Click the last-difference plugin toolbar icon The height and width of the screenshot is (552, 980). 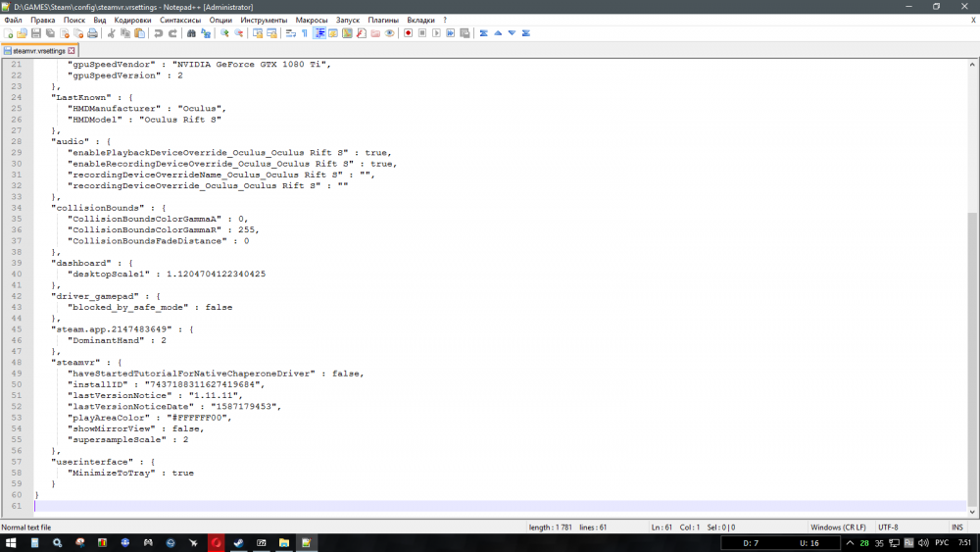tap(525, 33)
